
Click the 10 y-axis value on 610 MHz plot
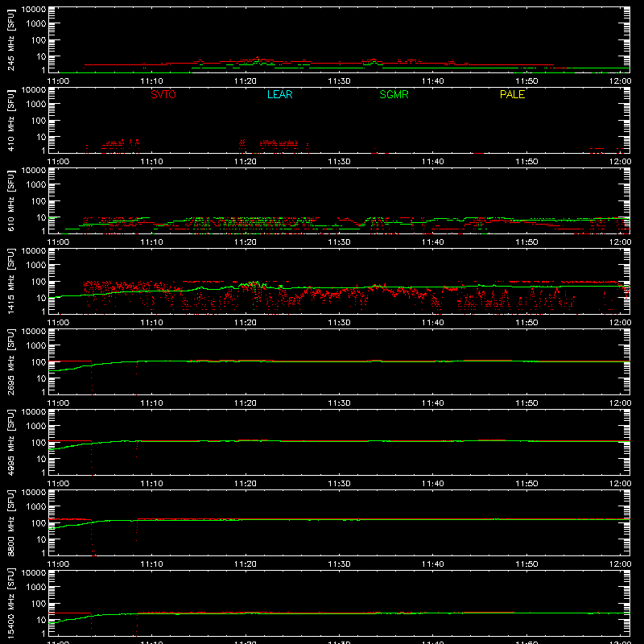[41, 217]
